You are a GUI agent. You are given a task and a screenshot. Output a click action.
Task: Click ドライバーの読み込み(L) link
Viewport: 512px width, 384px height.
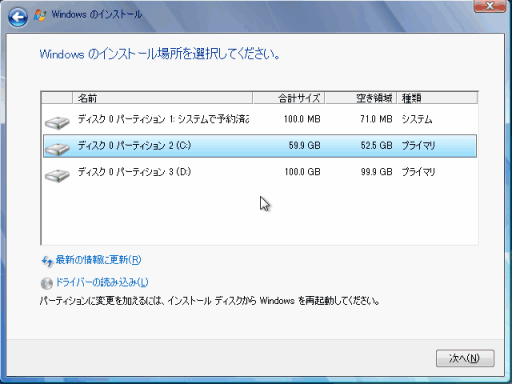[102, 282]
